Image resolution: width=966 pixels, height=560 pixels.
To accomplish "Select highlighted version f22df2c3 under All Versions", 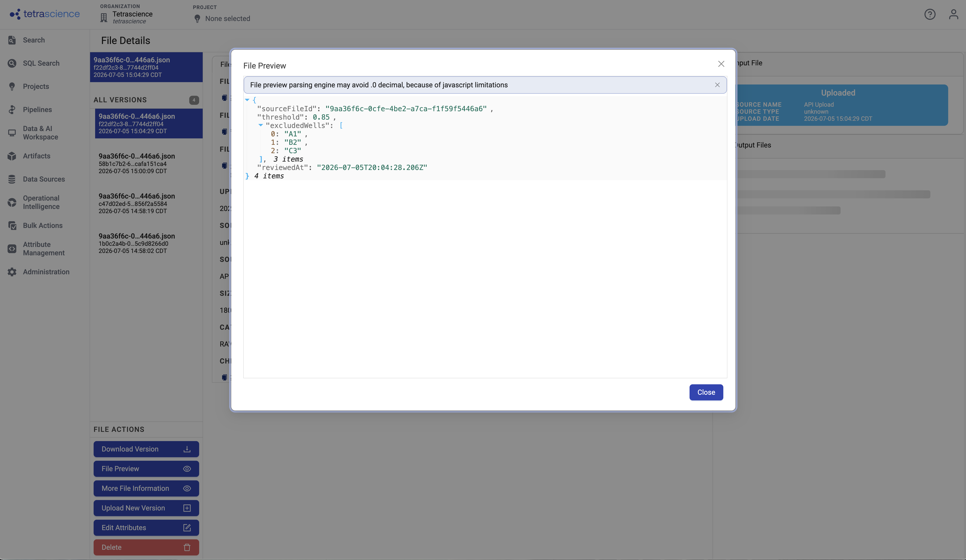I will click(x=149, y=123).
